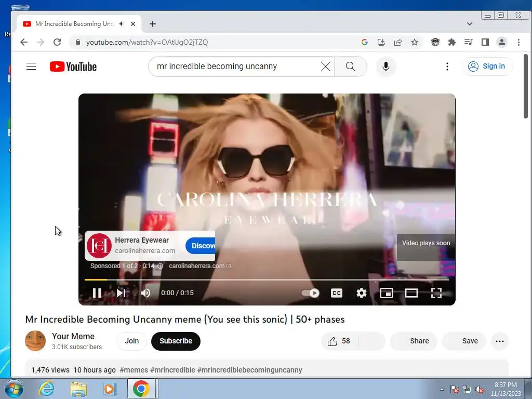Go forward in Chrome
532x399 pixels.
click(41, 42)
